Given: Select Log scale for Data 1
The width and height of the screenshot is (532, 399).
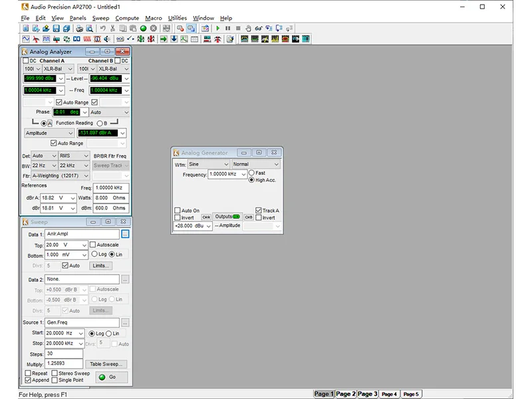Looking at the screenshot, I should [94, 254].
